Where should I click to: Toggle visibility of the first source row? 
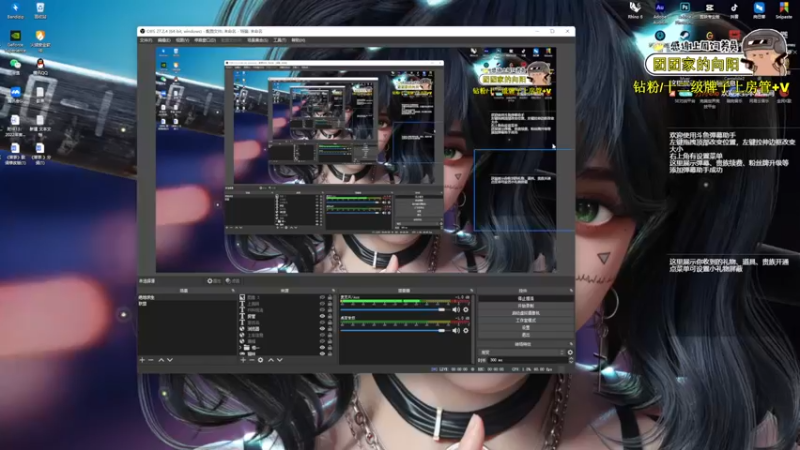[322, 297]
